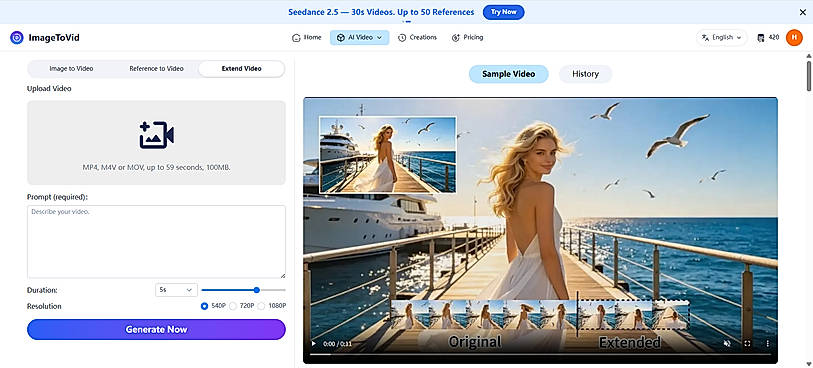Select the 1080P resolution option
The width and height of the screenshot is (813, 368).
tap(261, 306)
